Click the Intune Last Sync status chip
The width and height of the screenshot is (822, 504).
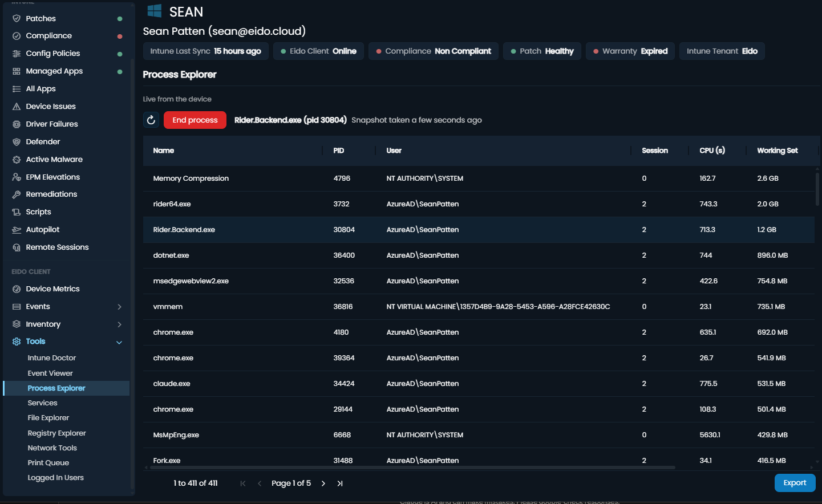tap(205, 51)
